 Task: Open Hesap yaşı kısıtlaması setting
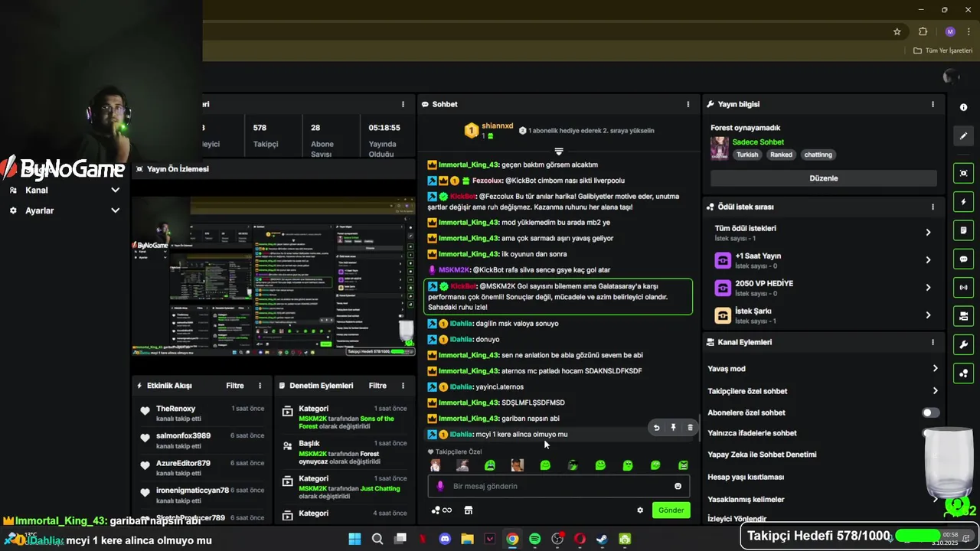pyautogui.click(x=746, y=477)
